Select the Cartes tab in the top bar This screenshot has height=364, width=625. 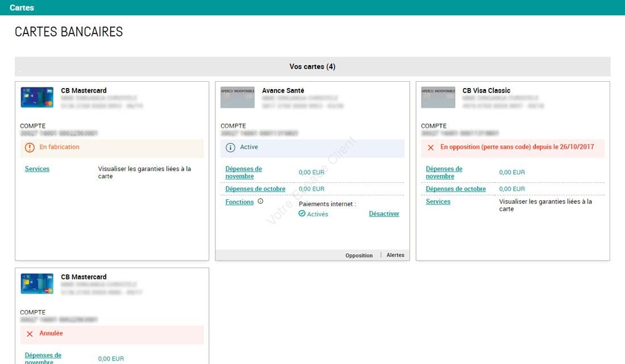tap(22, 7)
